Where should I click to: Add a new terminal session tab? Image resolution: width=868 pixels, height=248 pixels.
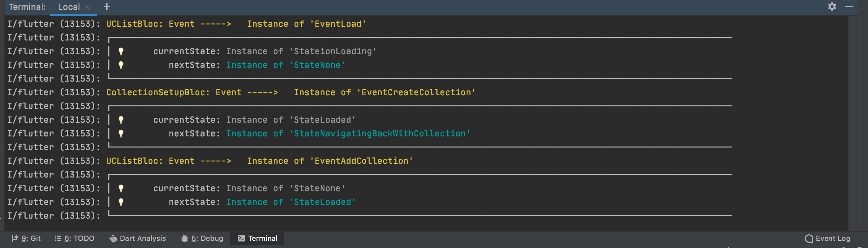[x=107, y=7]
